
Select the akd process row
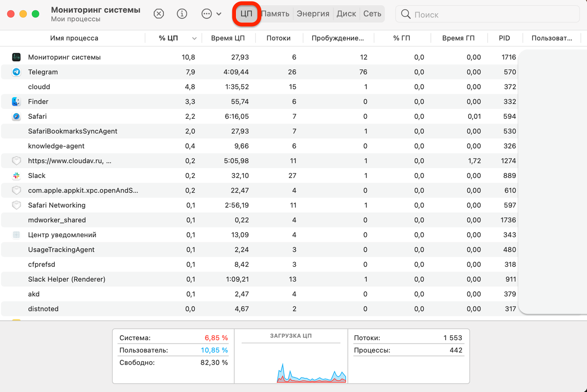259,294
